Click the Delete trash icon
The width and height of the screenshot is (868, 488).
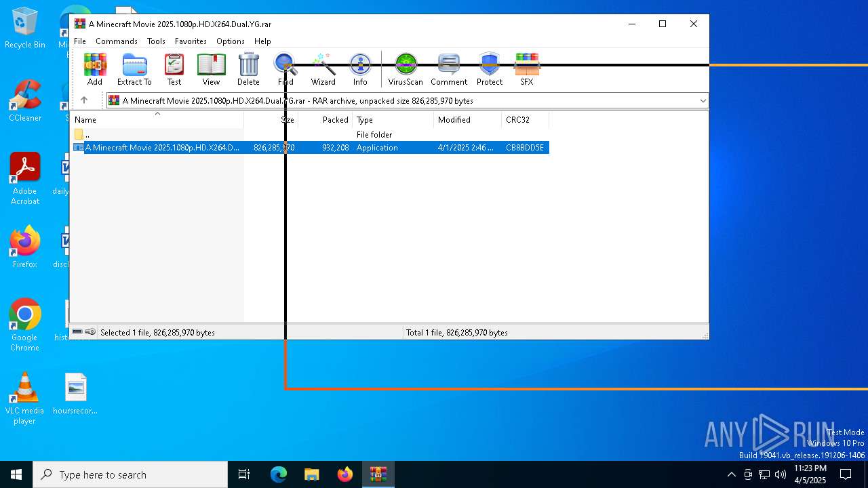coord(248,69)
